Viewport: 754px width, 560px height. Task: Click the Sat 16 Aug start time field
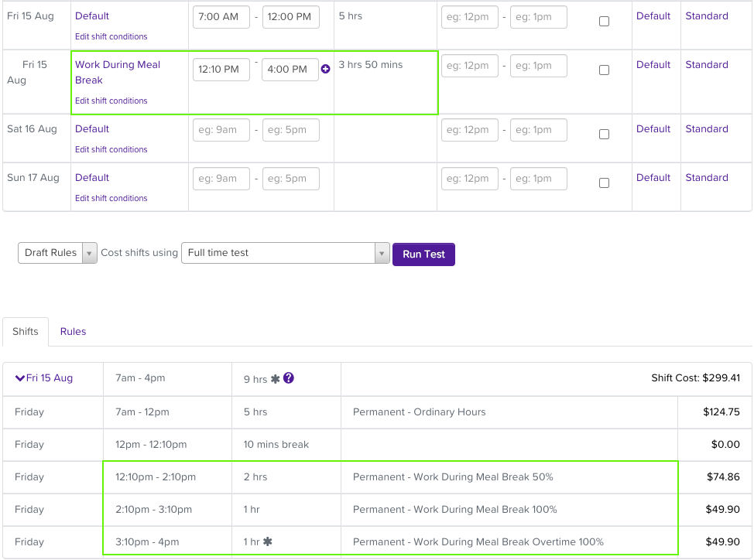(x=221, y=130)
